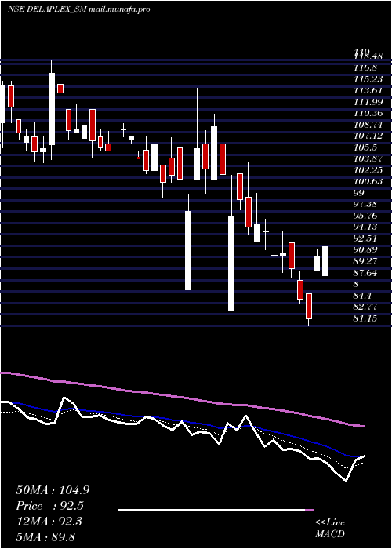Click the 99 price axis label

click(x=359, y=193)
